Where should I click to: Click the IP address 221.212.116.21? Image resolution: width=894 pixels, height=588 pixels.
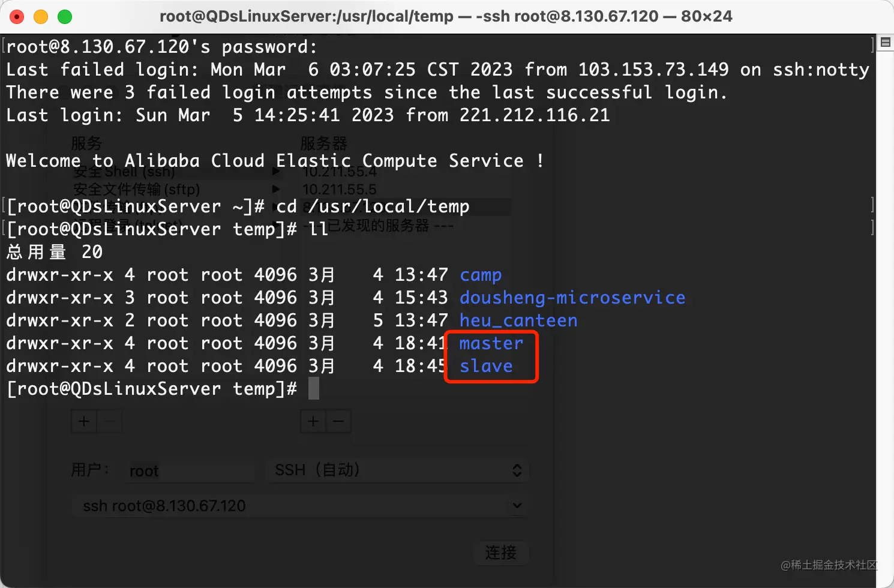[x=535, y=115]
